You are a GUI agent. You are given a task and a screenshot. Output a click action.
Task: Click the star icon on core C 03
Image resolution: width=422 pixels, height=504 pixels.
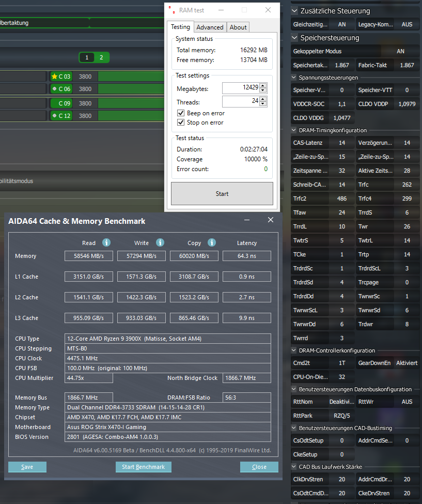click(x=54, y=77)
